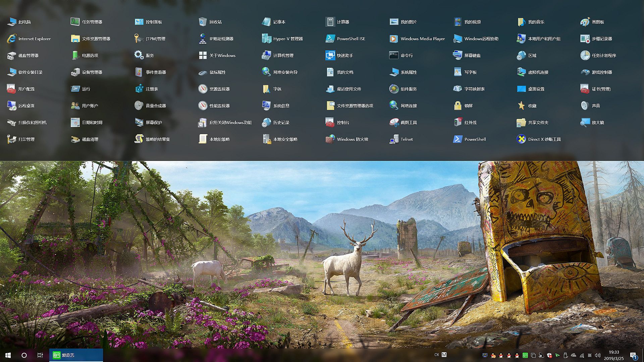Open the 放大镜 magnifier icon
644x362 pixels.
point(585,122)
